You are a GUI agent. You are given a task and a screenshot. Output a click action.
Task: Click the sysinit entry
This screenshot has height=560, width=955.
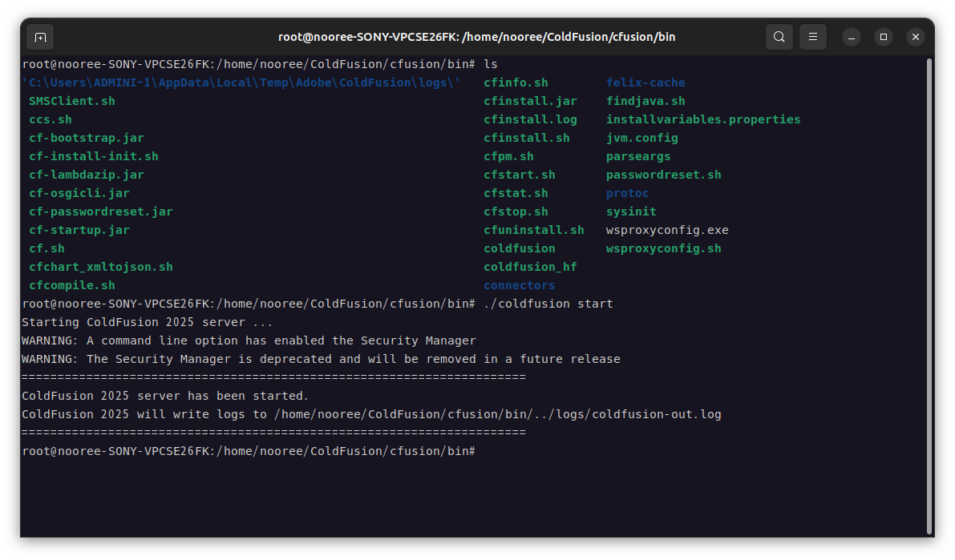631,212
